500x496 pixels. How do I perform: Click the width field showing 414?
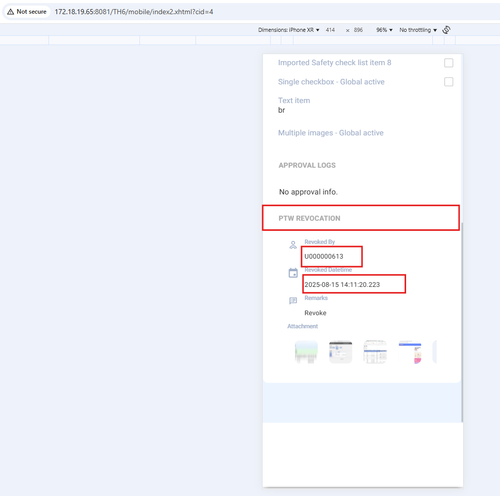[330, 30]
